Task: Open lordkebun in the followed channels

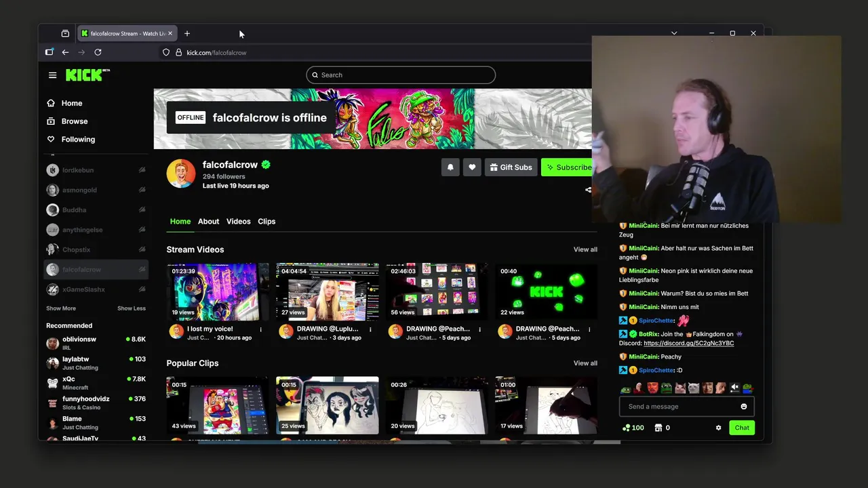Action: [96, 170]
